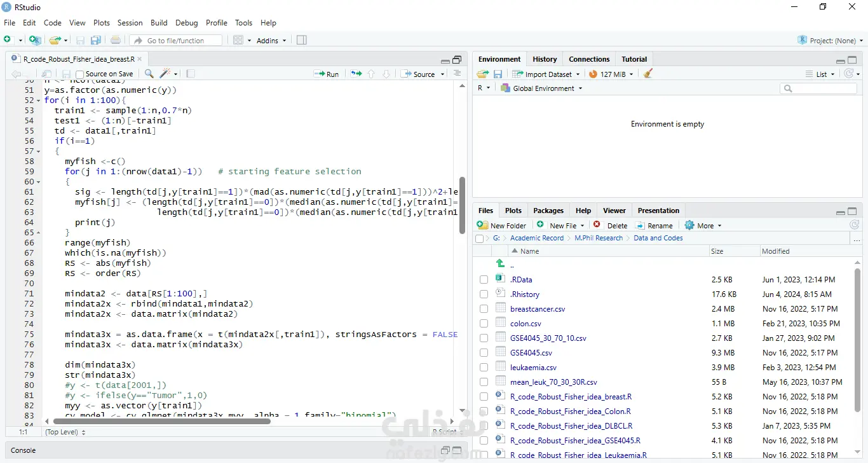Maximize the Console pane
The height and width of the screenshot is (463, 868).
tap(457, 450)
